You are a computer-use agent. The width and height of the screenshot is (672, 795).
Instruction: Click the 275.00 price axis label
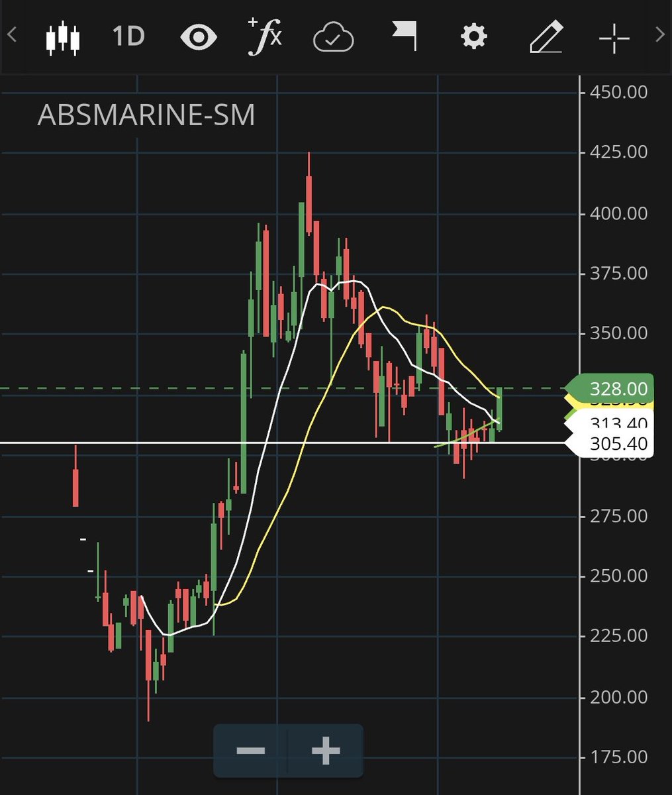618,515
